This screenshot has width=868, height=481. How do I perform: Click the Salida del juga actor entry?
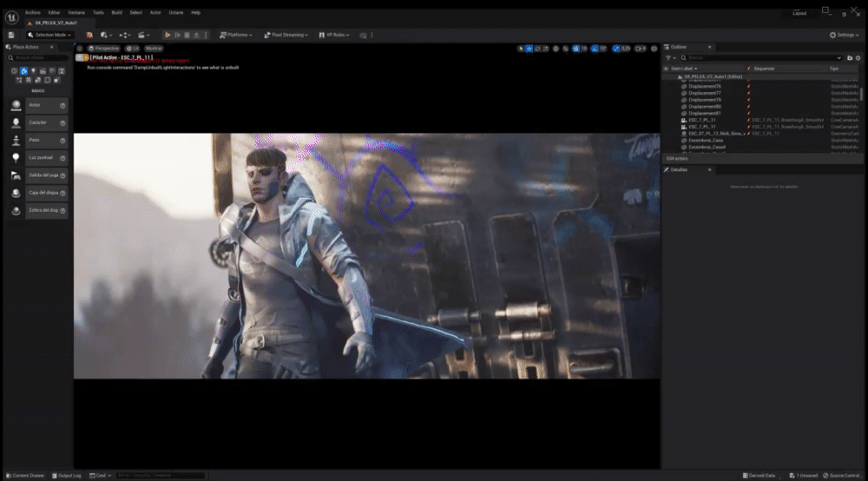point(37,175)
